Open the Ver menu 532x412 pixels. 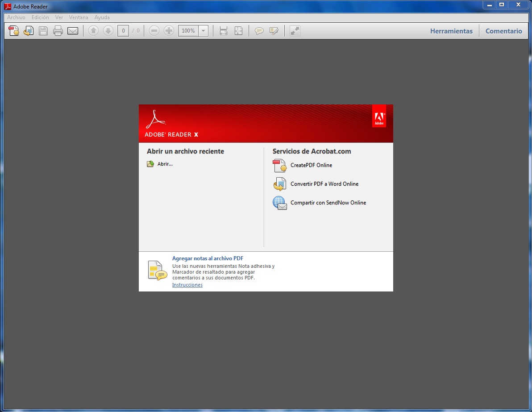59,17
